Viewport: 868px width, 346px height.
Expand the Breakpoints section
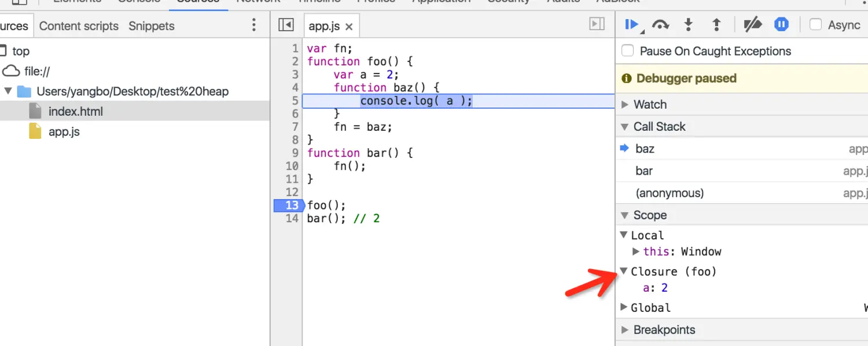click(625, 330)
